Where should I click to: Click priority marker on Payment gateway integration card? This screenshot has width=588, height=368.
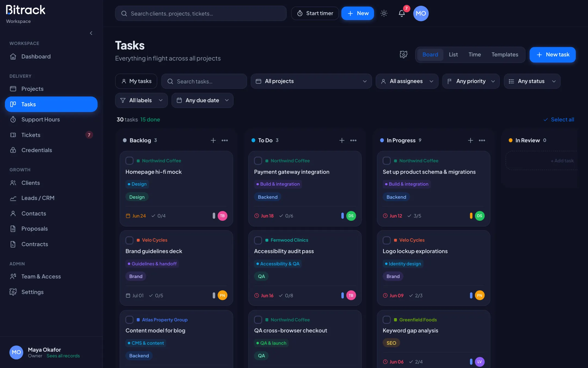point(342,216)
